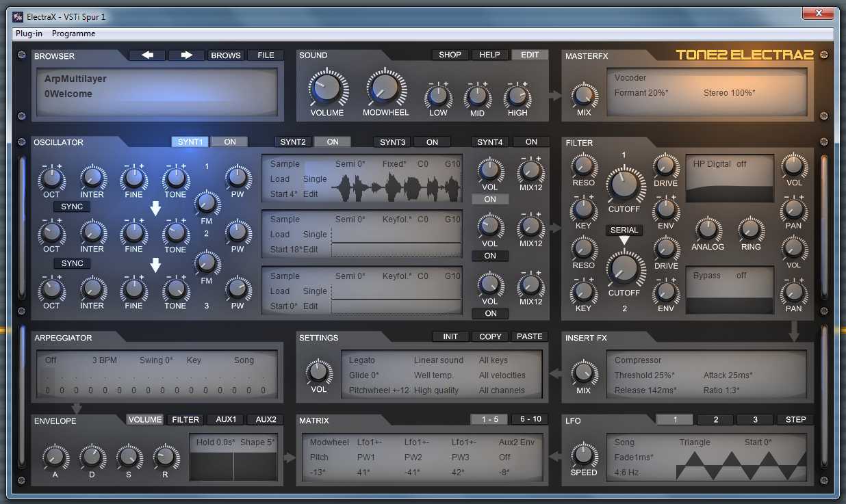The height and width of the screenshot is (504, 846).
Task: Toggle SYNC between oscillator 1 and 2
Action: 72,207
